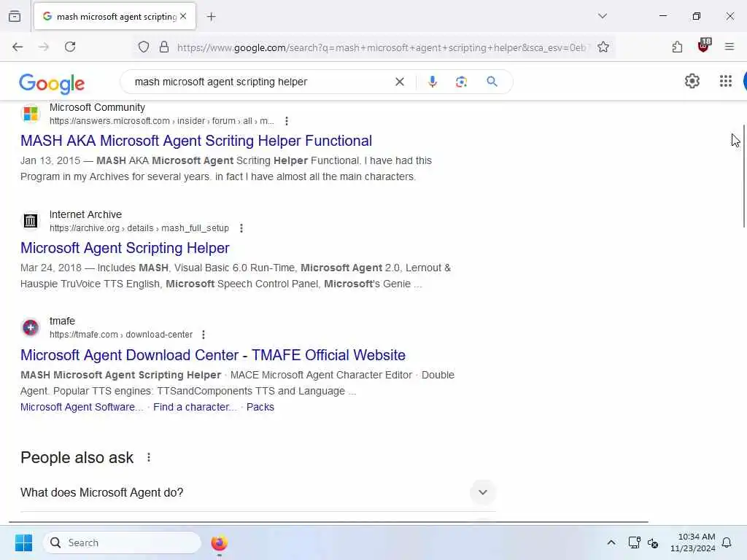Open Firefox application hamburger menu
The image size is (747, 560).
(x=729, y=47)
